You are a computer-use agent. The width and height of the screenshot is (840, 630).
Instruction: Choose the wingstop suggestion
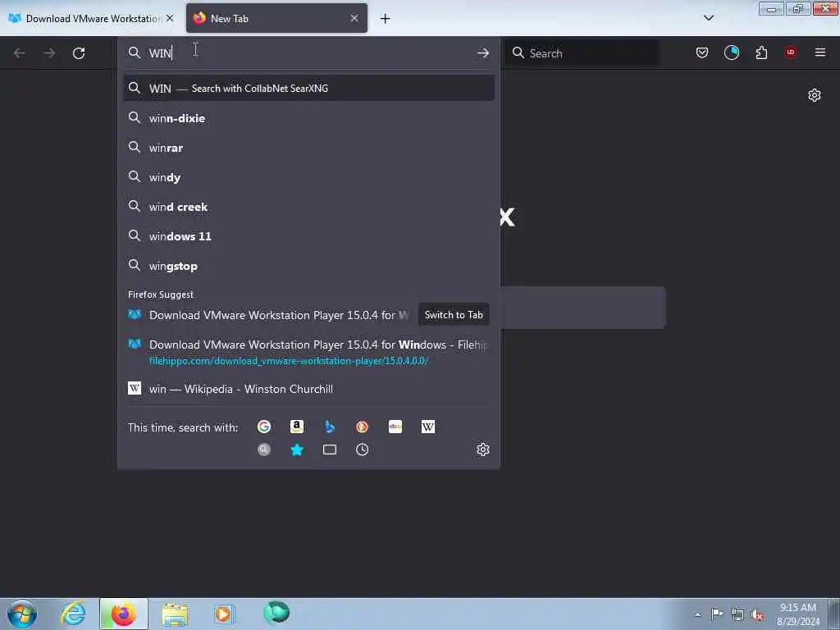[308, 266]
